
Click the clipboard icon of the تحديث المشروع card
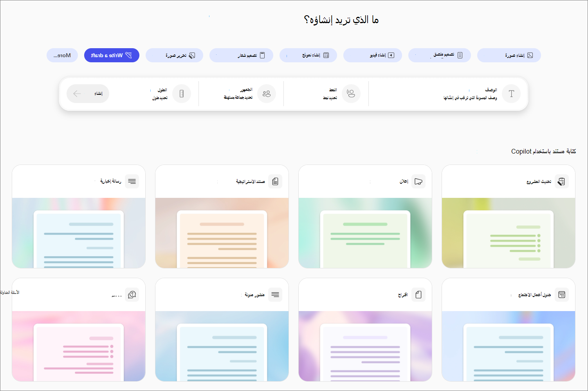[561, 181]
